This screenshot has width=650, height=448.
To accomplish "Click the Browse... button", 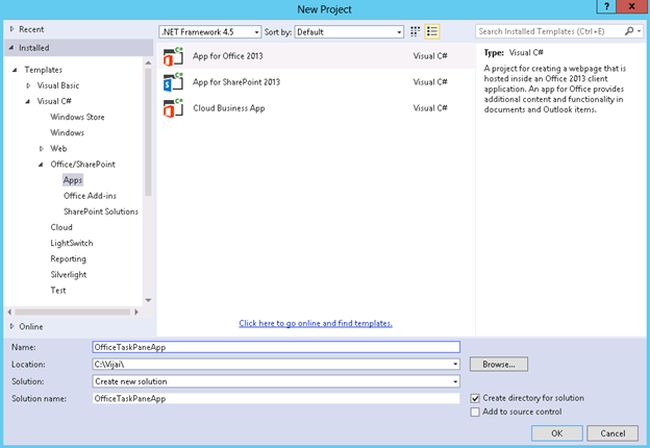I will pos(499,364).
